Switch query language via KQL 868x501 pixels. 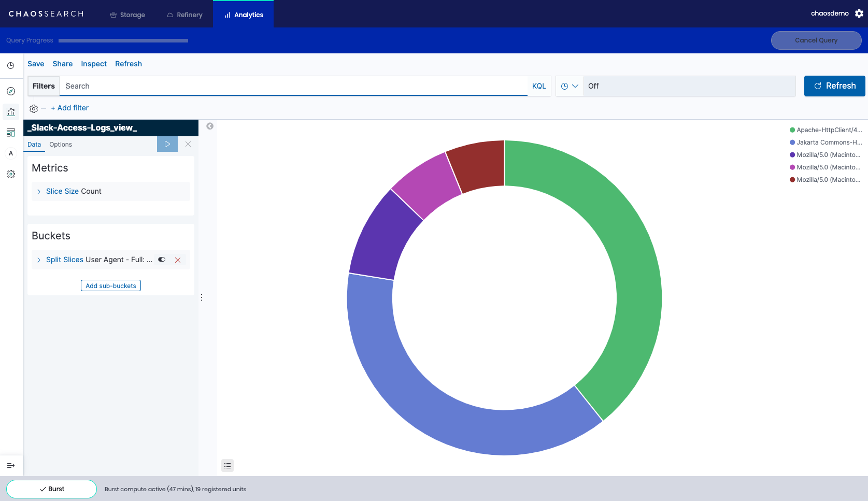point(539,86)
